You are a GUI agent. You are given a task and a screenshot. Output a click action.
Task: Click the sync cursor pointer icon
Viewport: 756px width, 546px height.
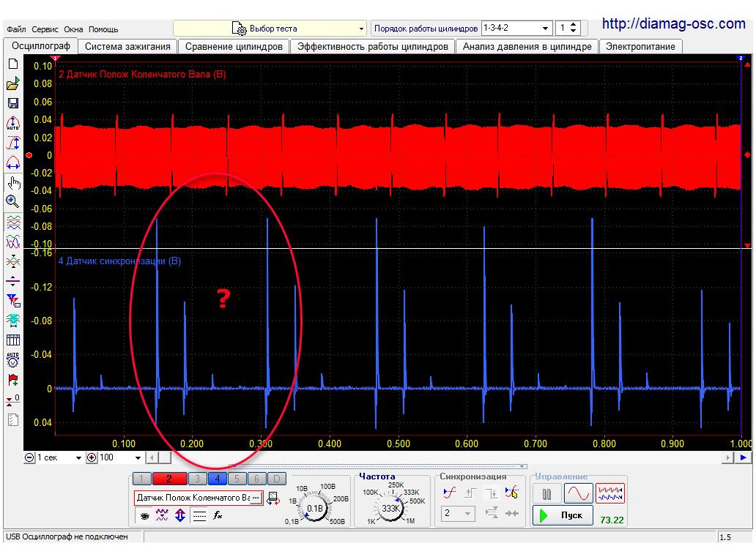(512, 493)
